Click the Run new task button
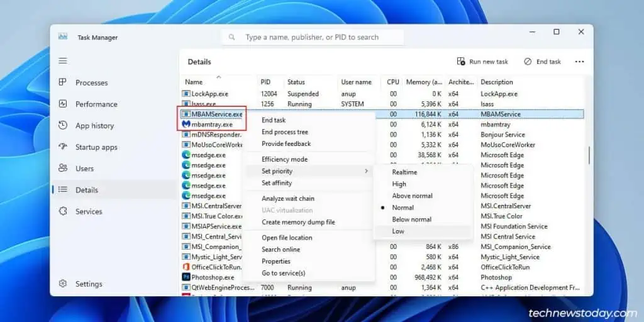 (x=482, y=62)
